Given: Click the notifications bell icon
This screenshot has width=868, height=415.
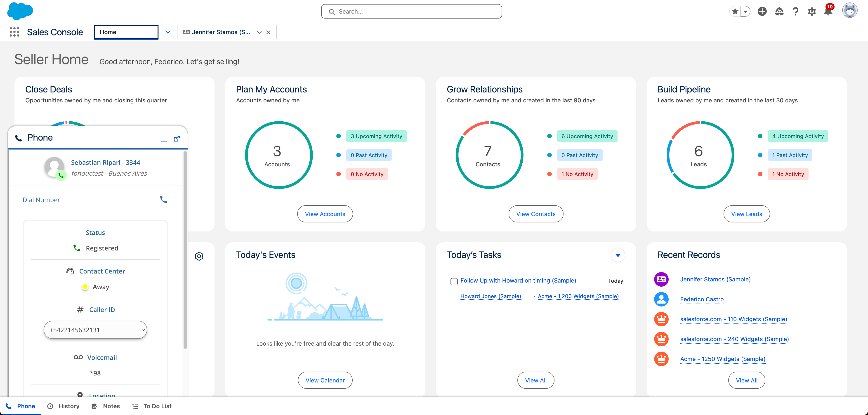Looking at the screenshot, I should pos(828,12).
